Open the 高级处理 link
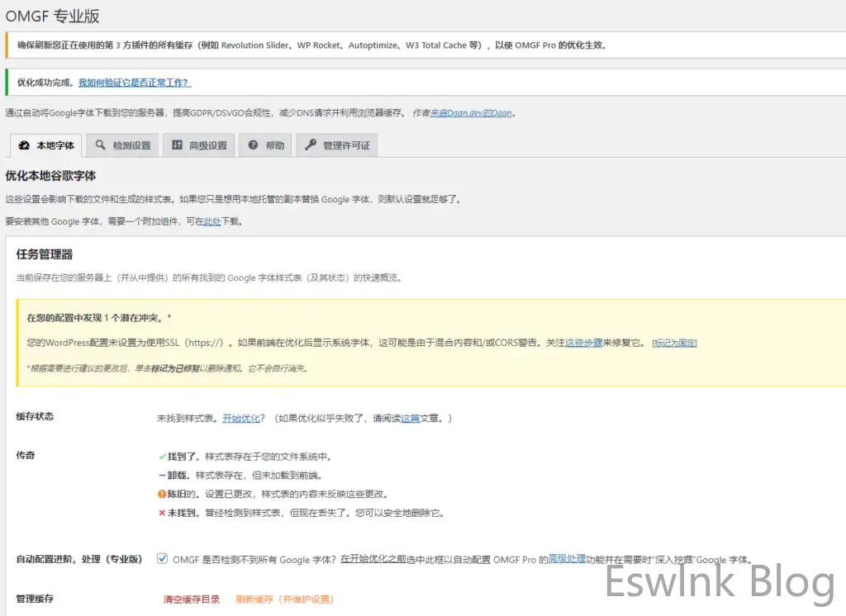This screenshot has height=616, width=846. [567, 559]
